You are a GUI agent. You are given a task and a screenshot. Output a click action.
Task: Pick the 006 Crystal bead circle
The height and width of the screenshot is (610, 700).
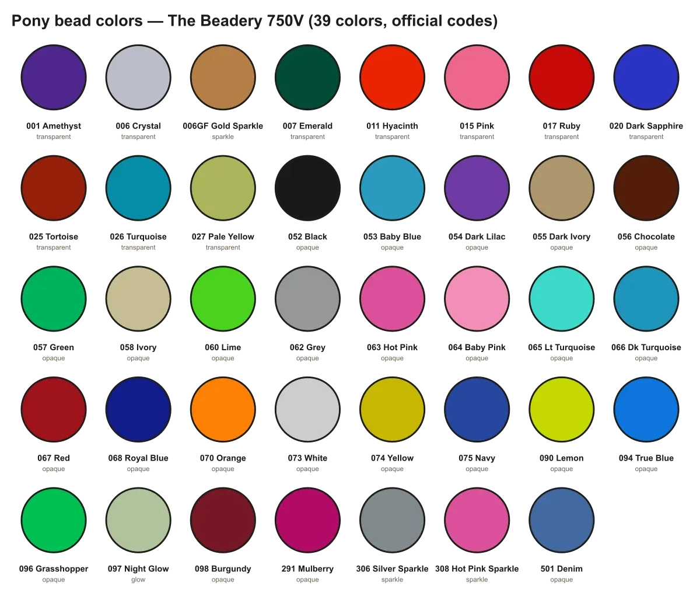click(x=138, y=78)
